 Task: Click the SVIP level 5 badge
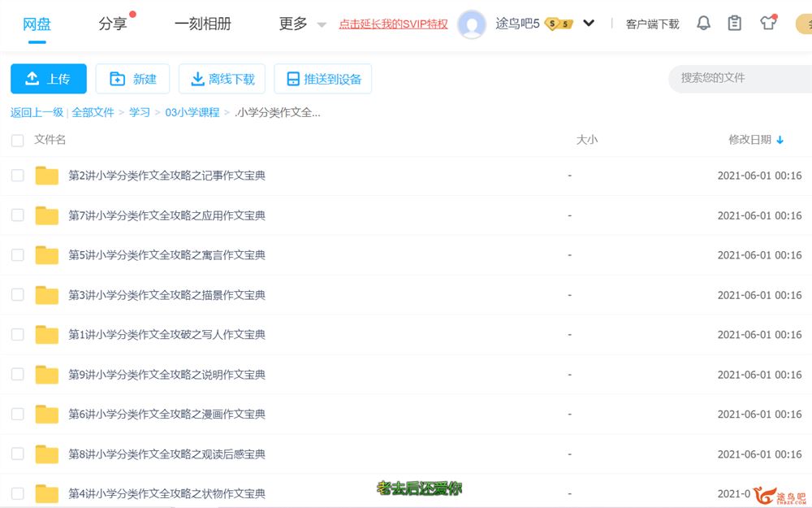[x=559, y=24]
